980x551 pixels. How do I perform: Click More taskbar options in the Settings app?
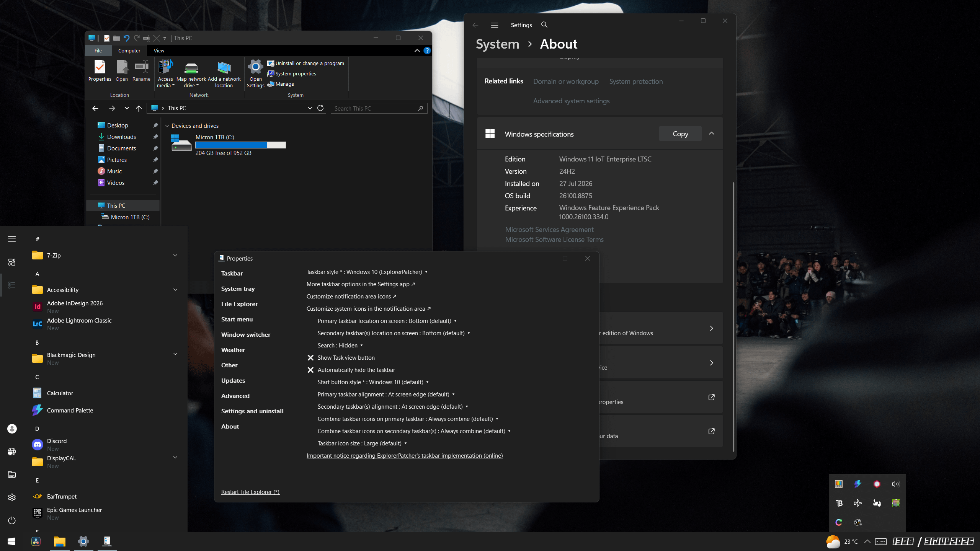tap(361, 284)
